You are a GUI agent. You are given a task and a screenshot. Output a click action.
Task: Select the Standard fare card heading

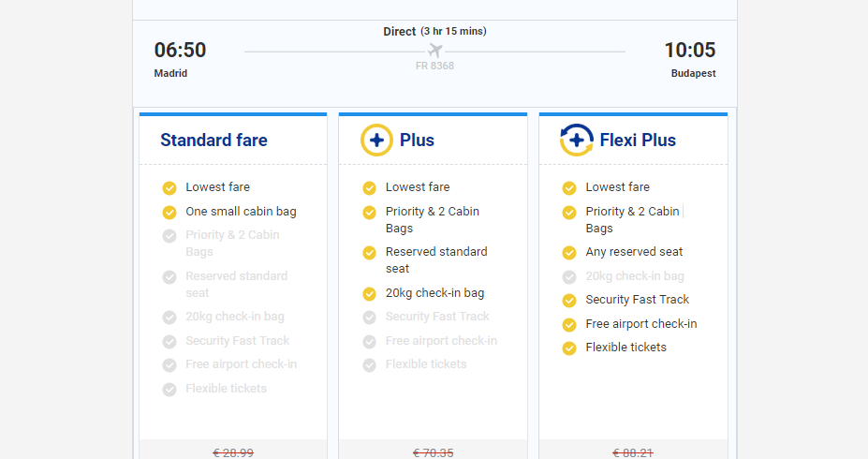click(213, 141)
